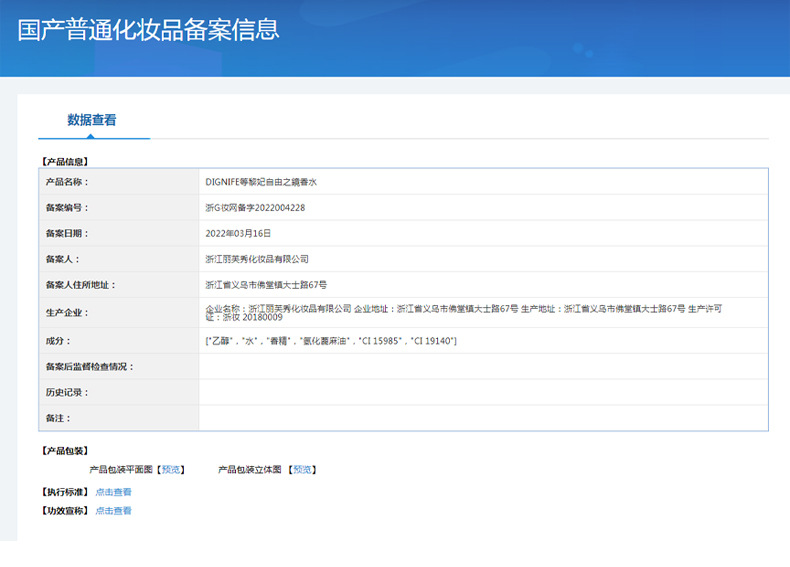Click the 备案后监督检查情况 row label
The width and height of the screenshot is (790, 567).
coord(90,366)
